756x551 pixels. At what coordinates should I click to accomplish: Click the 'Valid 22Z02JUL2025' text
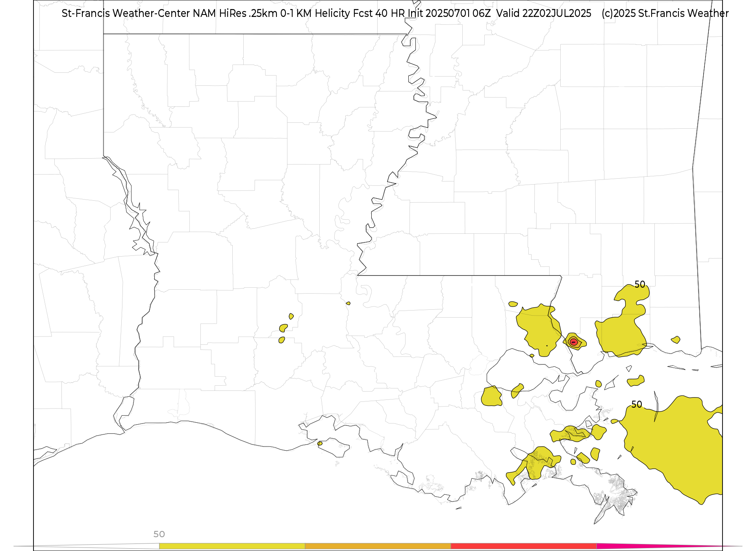(x=543, y=13)
